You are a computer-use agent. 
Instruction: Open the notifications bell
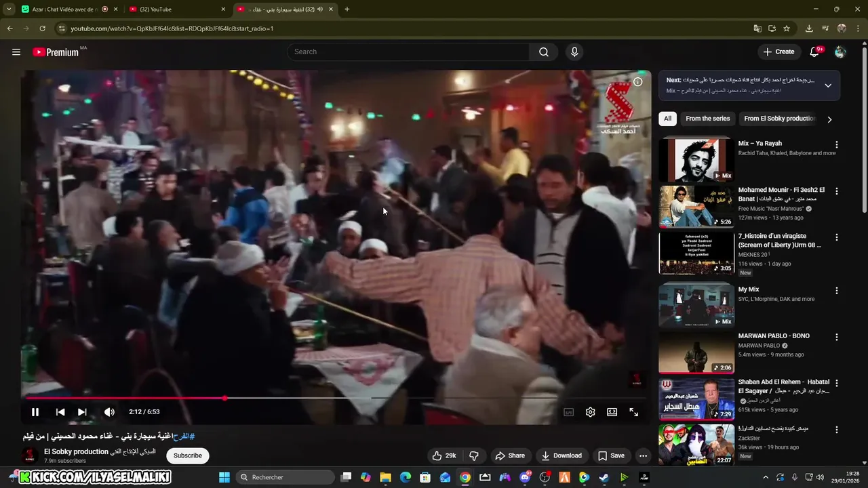[815, 52]
